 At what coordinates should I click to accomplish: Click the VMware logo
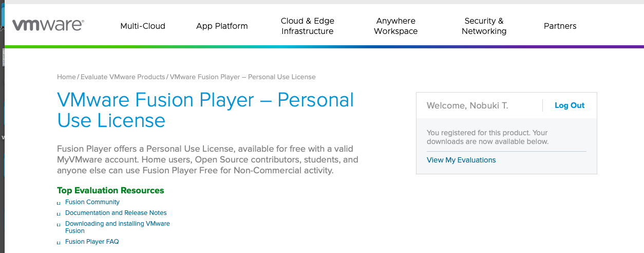48,25
